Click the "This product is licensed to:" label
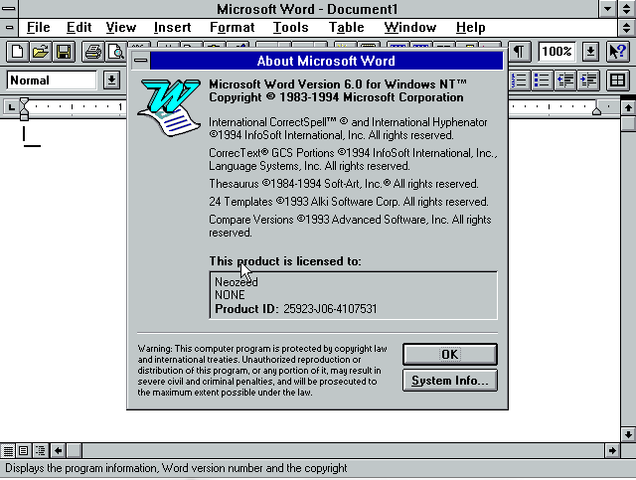 click(285, 261)
